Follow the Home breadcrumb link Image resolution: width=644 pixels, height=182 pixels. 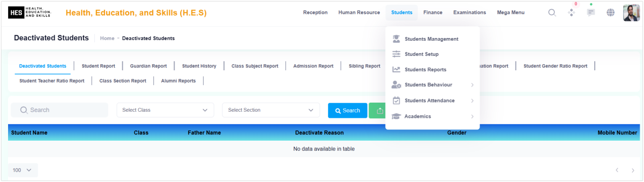107,38
